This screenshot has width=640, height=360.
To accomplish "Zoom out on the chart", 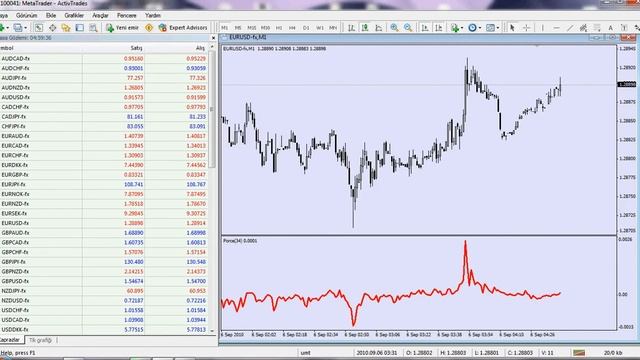I will (x=408, y=28).
